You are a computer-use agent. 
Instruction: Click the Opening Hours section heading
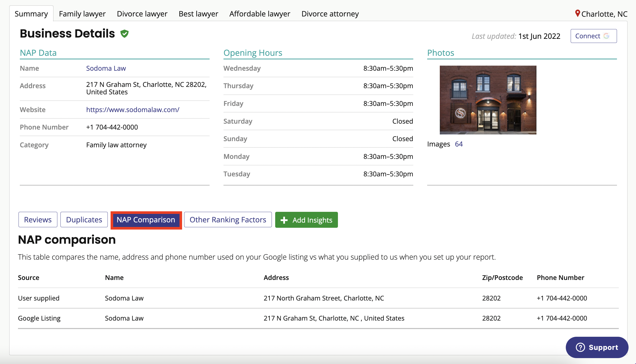[x=253, y=53]
